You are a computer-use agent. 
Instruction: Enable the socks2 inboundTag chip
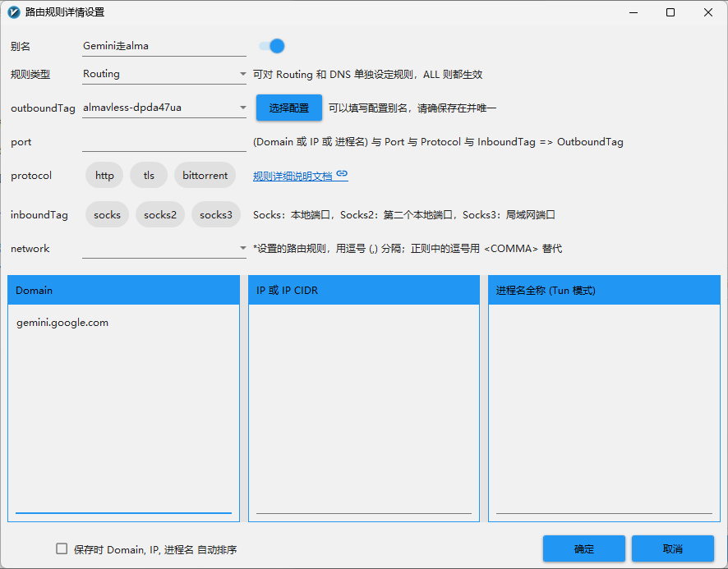pos(160,215)
